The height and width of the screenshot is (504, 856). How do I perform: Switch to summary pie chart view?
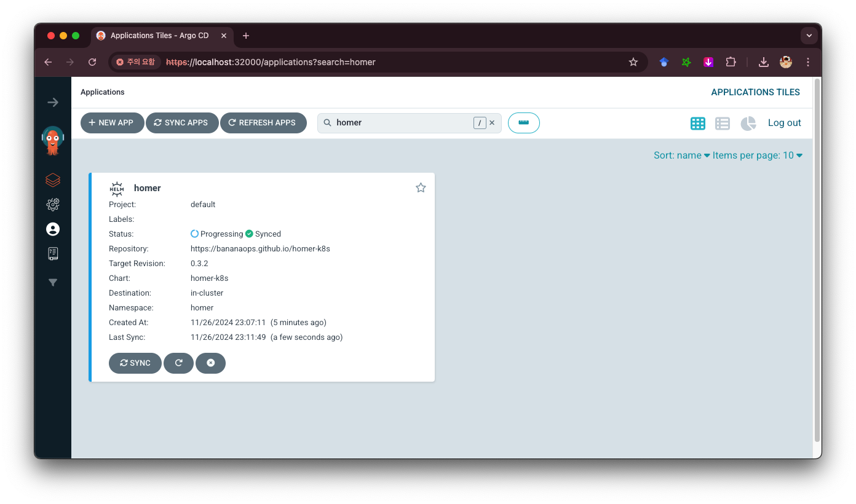click(748, 123)
